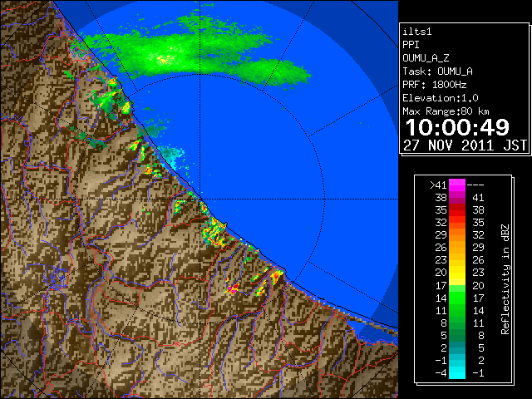Viewport: 532px width, 399px height.
Task: Pick the cyan bottom segment of the color bar
Action: pos(457,372)
